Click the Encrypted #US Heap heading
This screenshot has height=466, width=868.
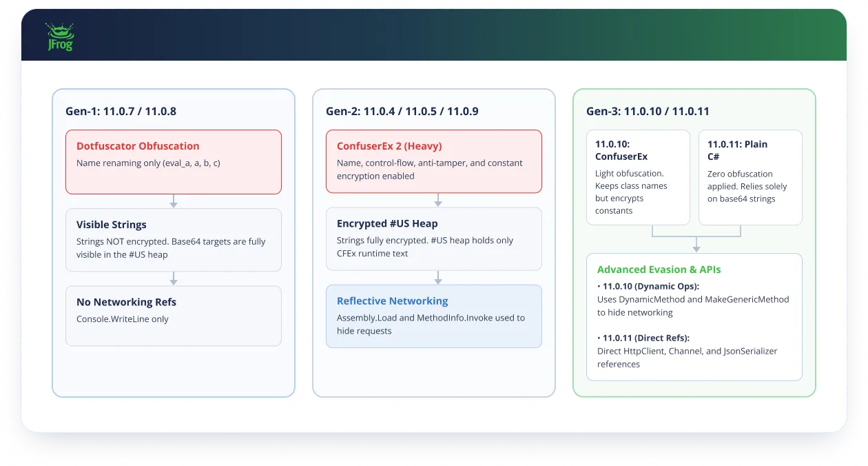[x=387, y=223]
